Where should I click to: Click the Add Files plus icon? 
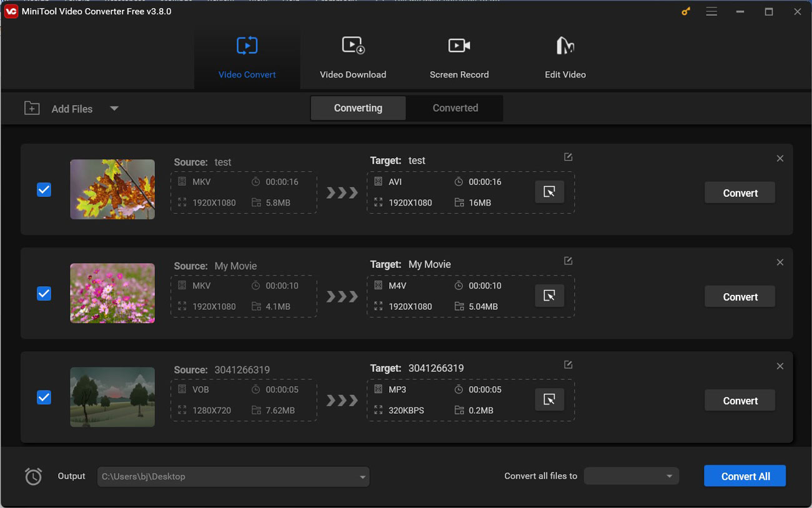[x=32, y=108]
